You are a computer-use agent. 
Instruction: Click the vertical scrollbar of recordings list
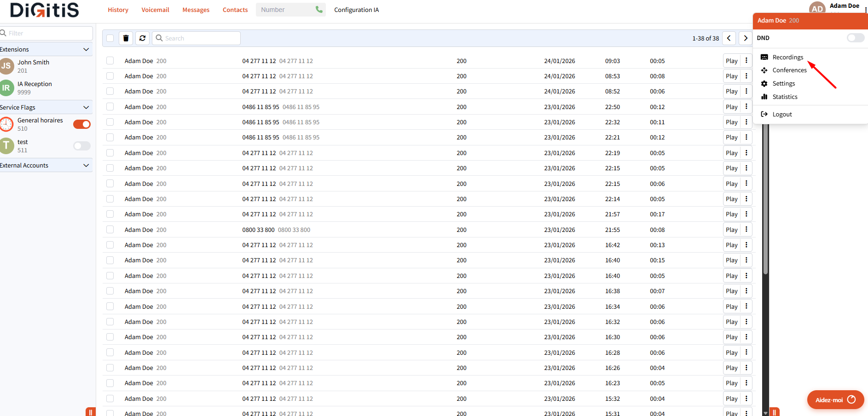[x=766, y=207]
